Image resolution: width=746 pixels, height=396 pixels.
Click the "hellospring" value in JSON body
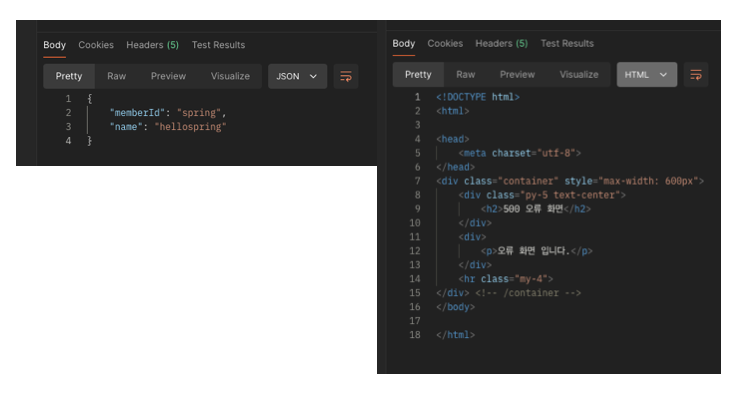click(x=190, y=127)
